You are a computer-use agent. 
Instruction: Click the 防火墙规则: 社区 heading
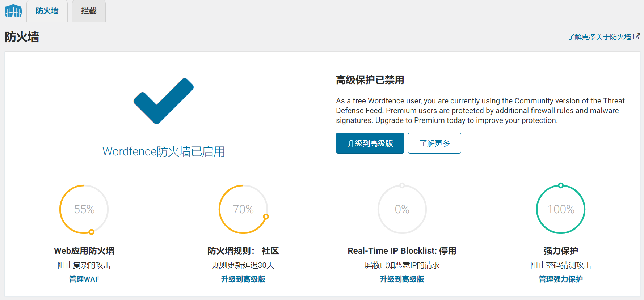[x=243, y=251]
